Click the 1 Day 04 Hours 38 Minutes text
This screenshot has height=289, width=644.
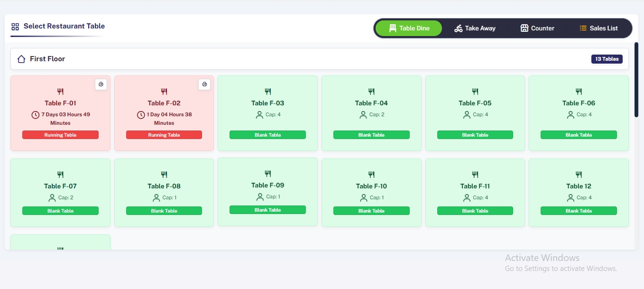(169, 119)
